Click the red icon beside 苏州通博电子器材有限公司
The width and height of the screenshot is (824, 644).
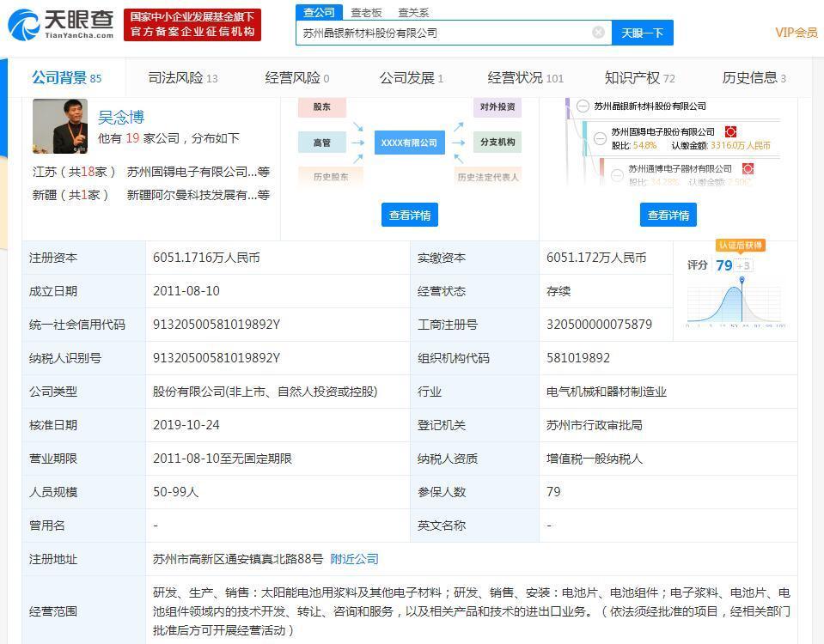748,169
